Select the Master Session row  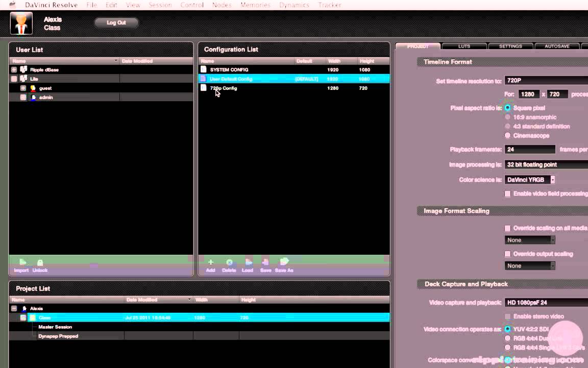(x=199, y=327)
